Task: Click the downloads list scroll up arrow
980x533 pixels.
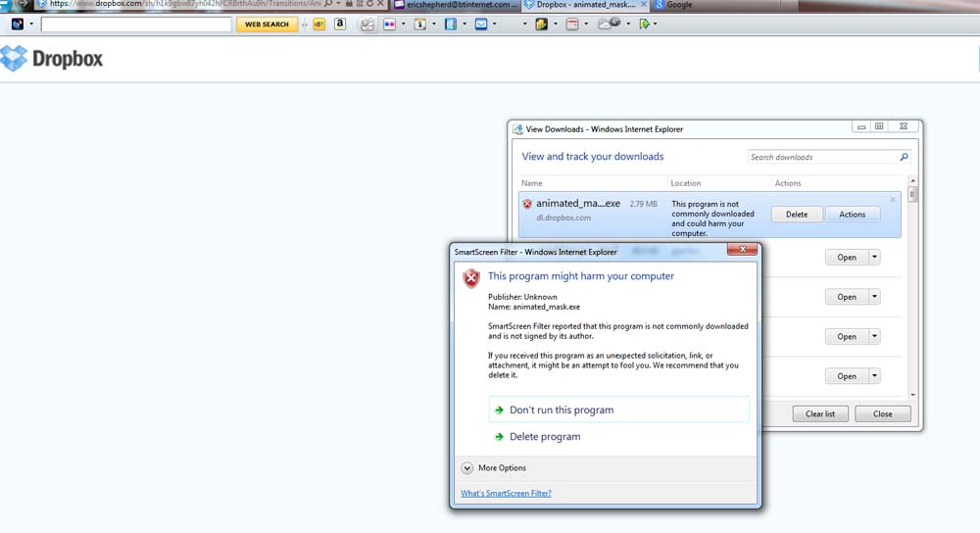Action: coord(912,180)
